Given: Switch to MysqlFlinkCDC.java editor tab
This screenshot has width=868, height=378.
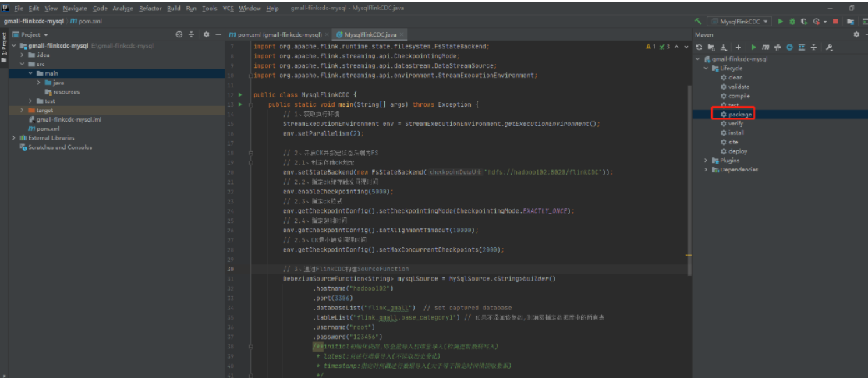Looking at the screenshot, I should 370,34.
